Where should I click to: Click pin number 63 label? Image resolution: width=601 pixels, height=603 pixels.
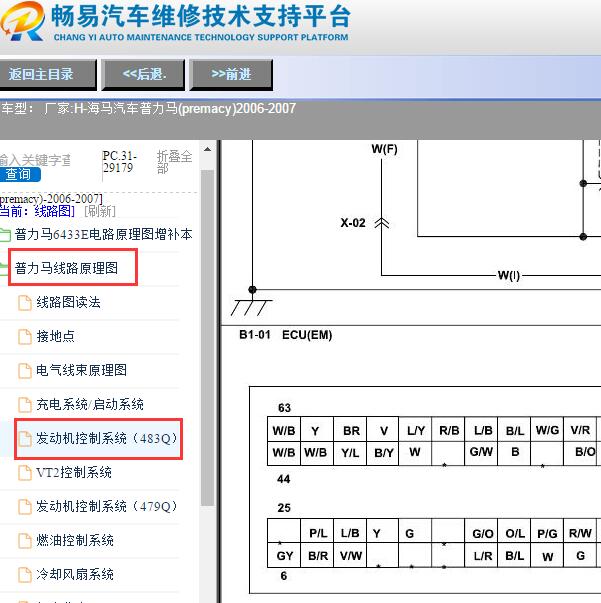coord(284,408)
